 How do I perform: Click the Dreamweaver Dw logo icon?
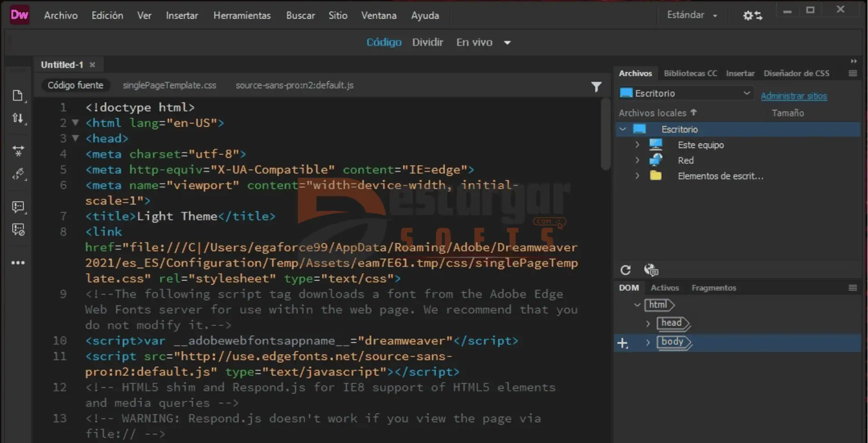tap(20, 15)
